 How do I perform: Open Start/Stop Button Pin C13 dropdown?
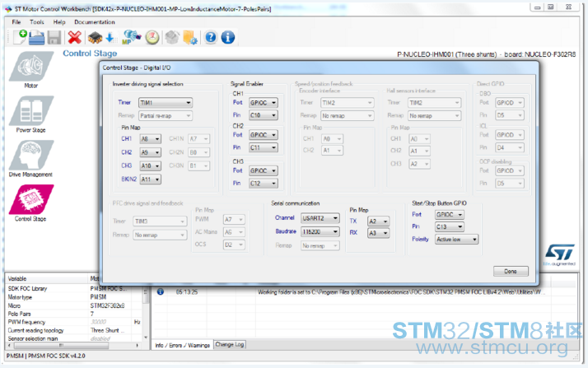pos(450,226)
